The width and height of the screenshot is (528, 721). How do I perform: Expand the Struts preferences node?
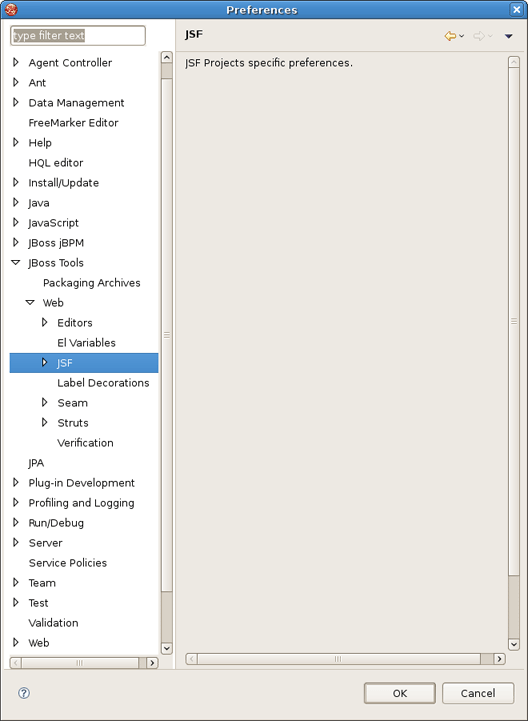(45, 422)
